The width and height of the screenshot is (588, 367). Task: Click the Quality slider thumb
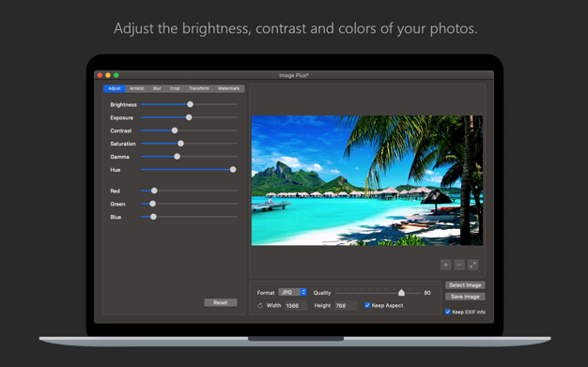[401, 293]
